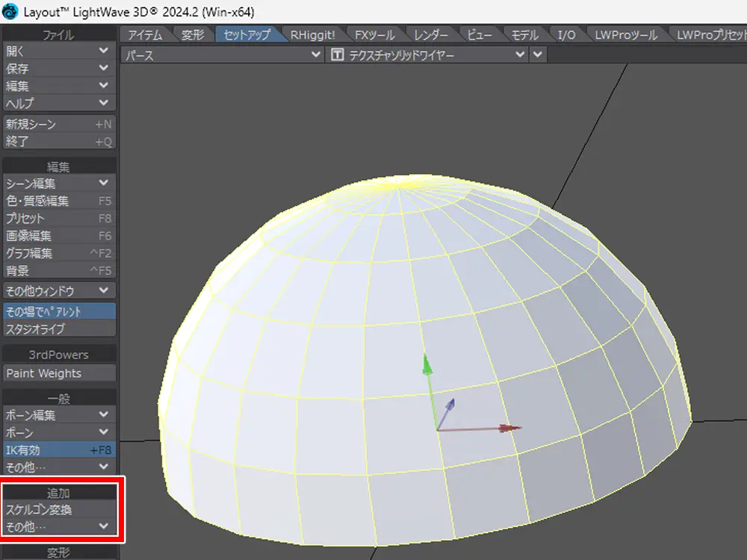Expand the 開く file menu dropdown
Viewport: 747px width, 560px height.
[59, 51]
